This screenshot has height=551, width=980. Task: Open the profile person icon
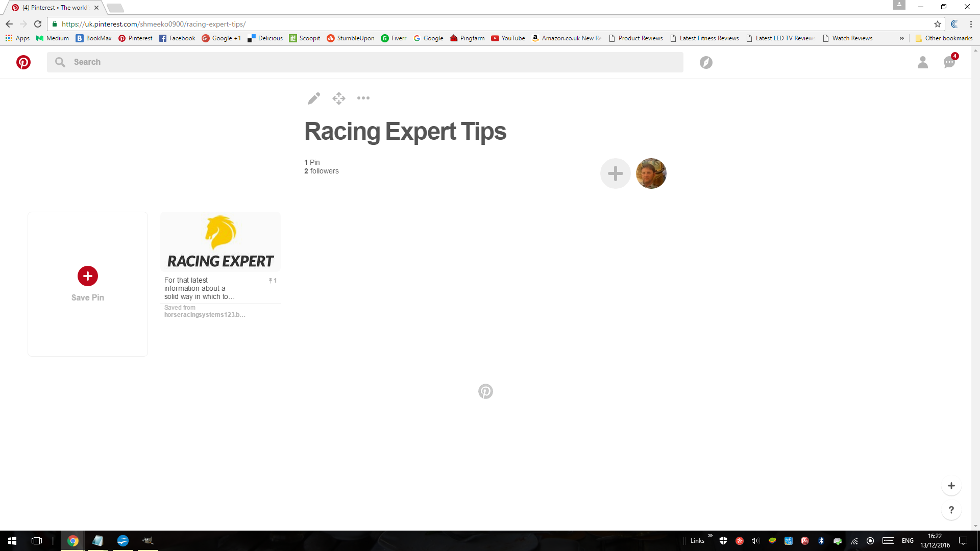coord(922,62)
